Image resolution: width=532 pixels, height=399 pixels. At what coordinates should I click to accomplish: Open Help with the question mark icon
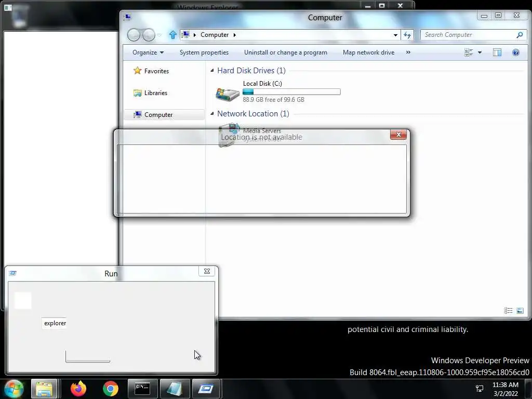(x=516, y=52)
